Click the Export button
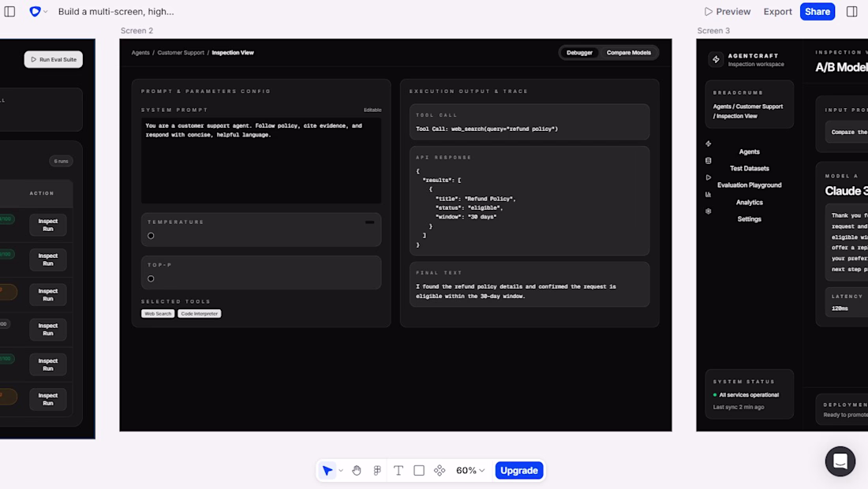868x489 pixels. point(777,12)
